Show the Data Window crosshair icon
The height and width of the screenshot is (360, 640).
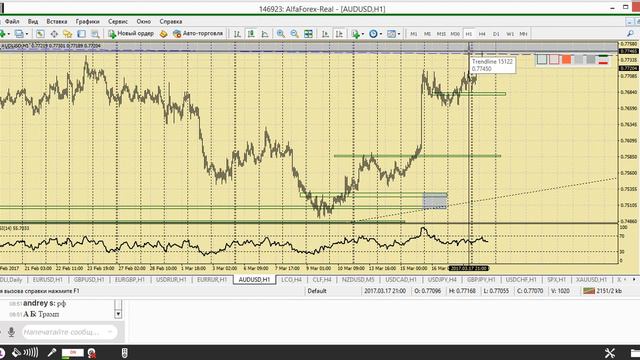click(54, 34)
